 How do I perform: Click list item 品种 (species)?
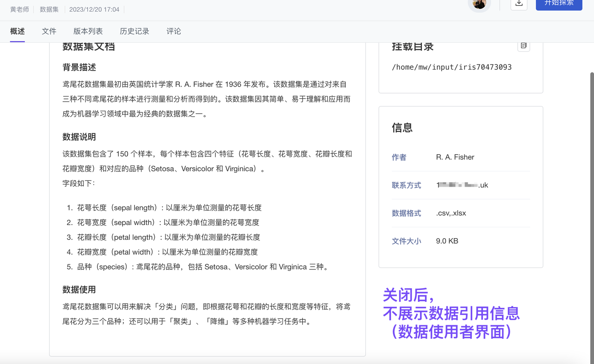204,267
